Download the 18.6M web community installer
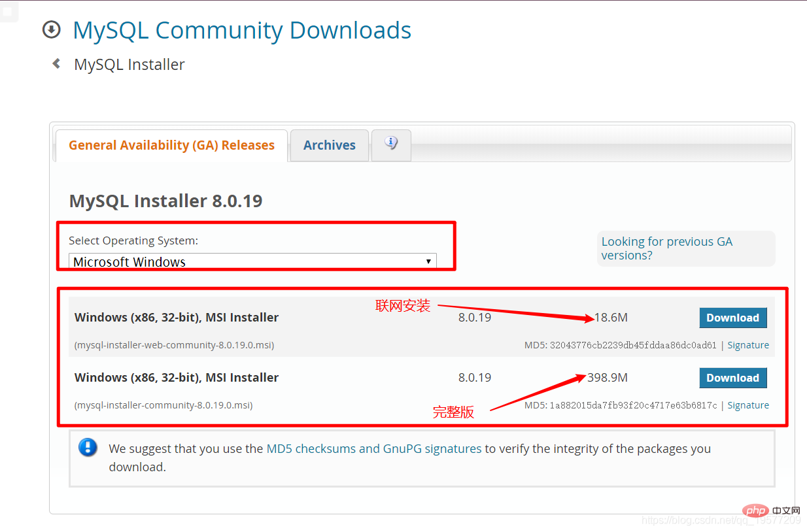The height and width of the screenshot is (532, 807). pos(732,318)
